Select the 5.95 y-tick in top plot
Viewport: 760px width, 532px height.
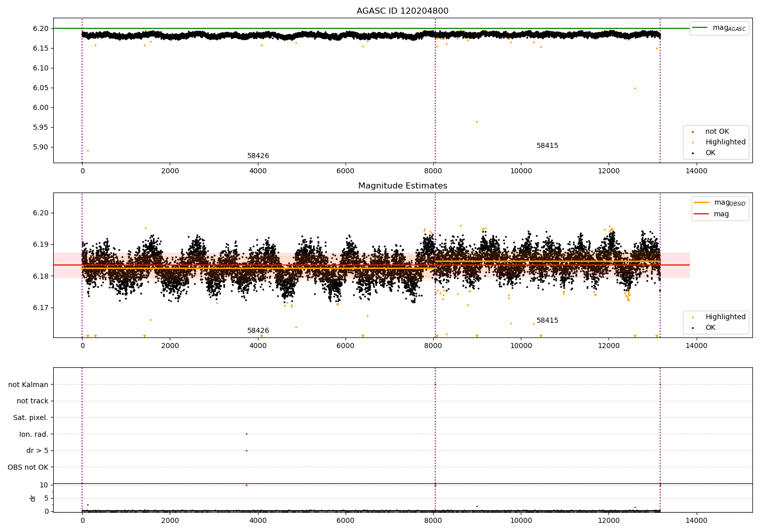tap(41, 127)
